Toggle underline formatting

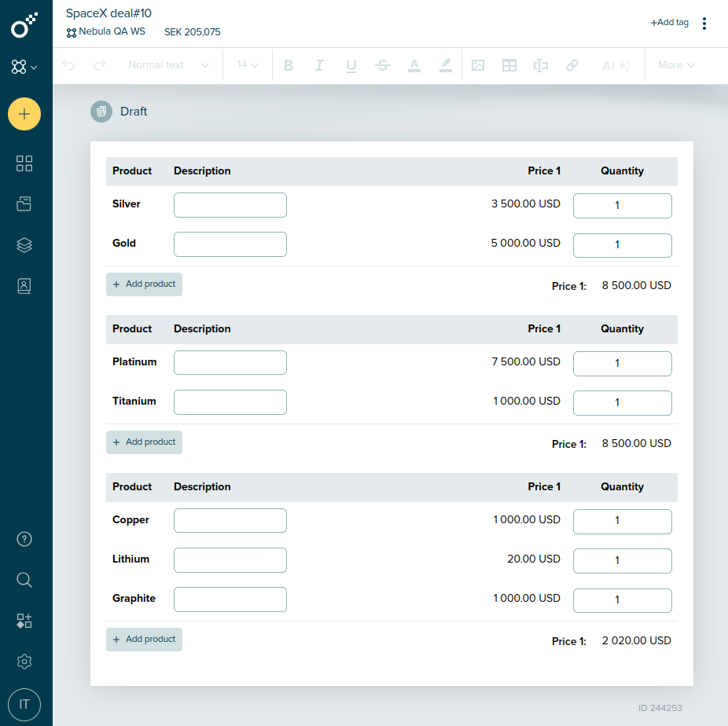(x=351, y=65)
